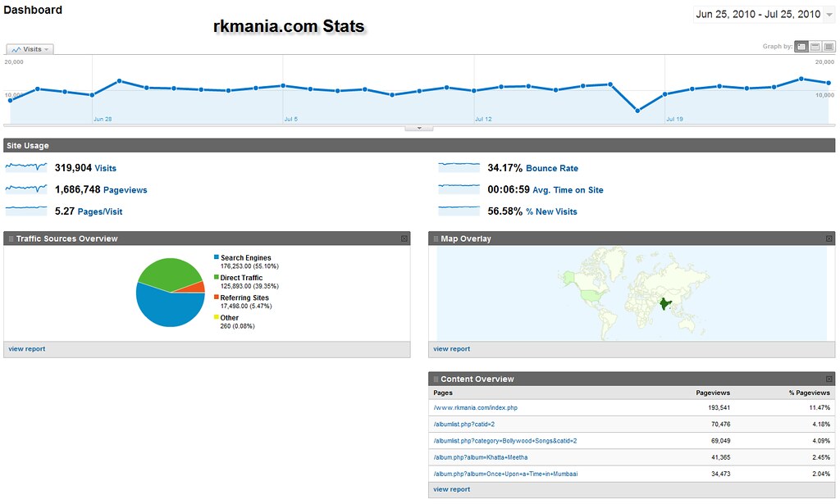The width and height of the screenshot is (840, 504).
Task: Click the Pageviews column header in Content Overview
Action: point(713,393)
